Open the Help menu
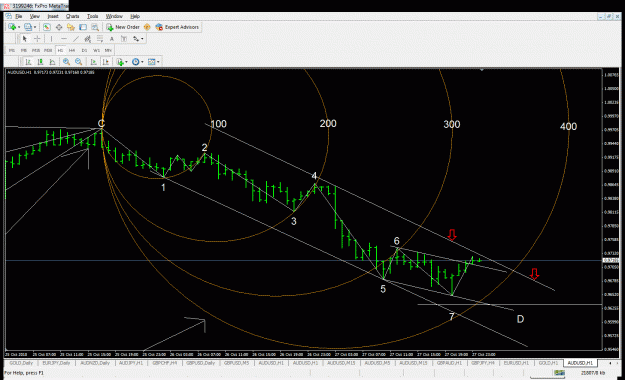The height and width of the screenshot is (380, 625). 135,16
